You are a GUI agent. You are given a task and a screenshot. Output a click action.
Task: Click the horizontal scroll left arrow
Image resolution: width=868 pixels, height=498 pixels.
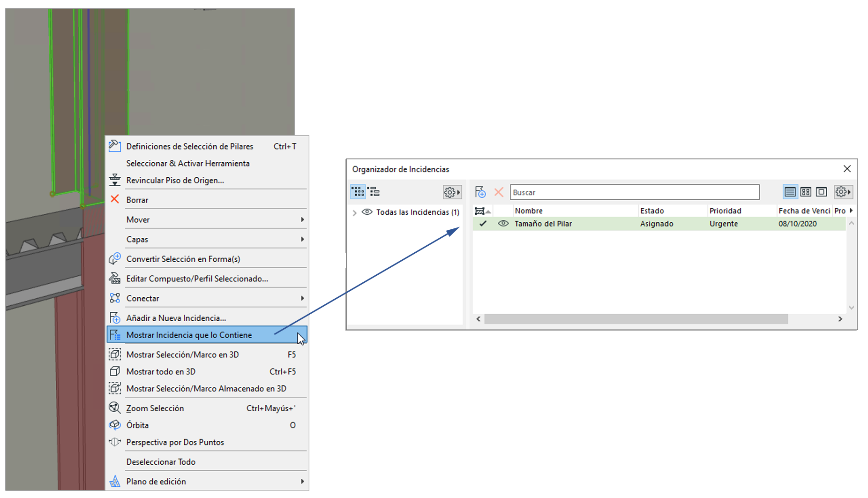pyautogui.click(x=479, y=319)
